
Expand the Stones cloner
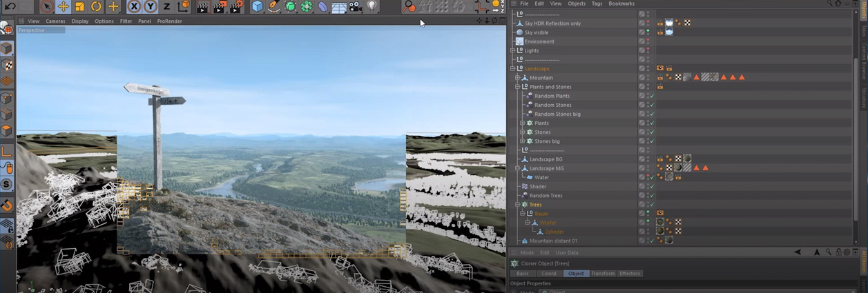(x=522, y=132)
